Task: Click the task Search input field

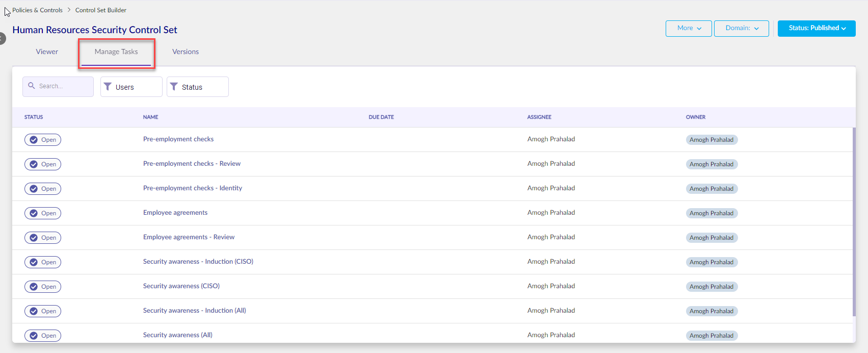Action: pos(58,87)
